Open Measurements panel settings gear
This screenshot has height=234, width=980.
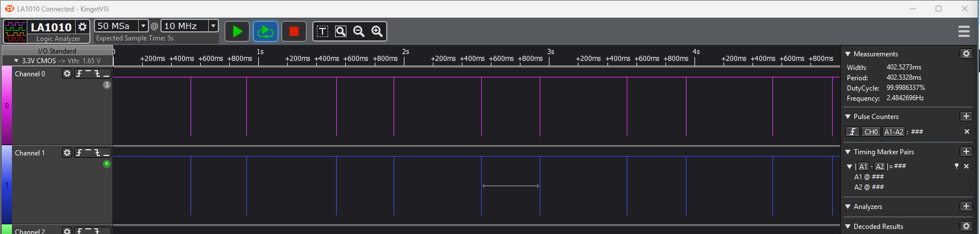tap(966, 54)
